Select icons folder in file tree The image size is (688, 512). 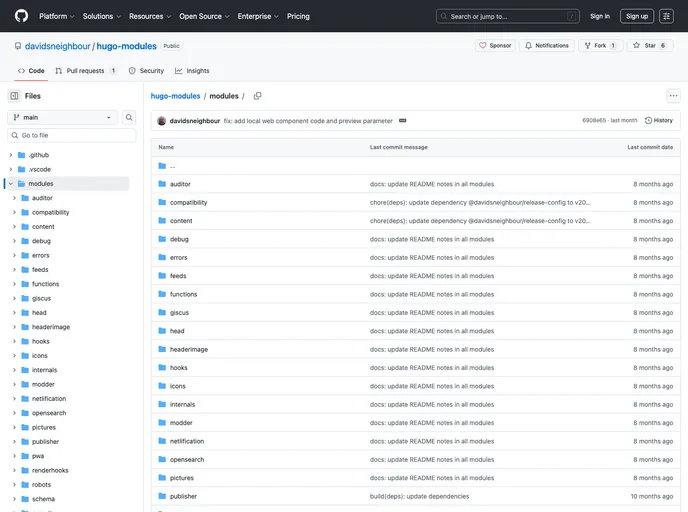click(39, 355)
